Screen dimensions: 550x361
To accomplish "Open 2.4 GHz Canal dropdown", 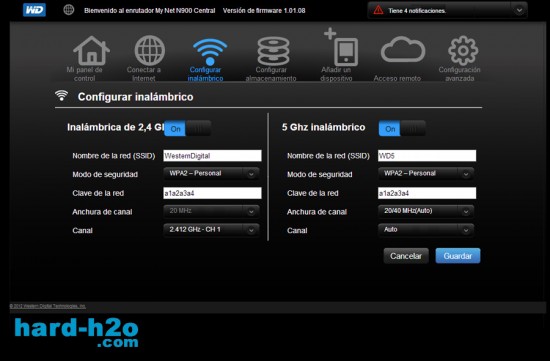I will pyautogui.click(x=212, y=230).
